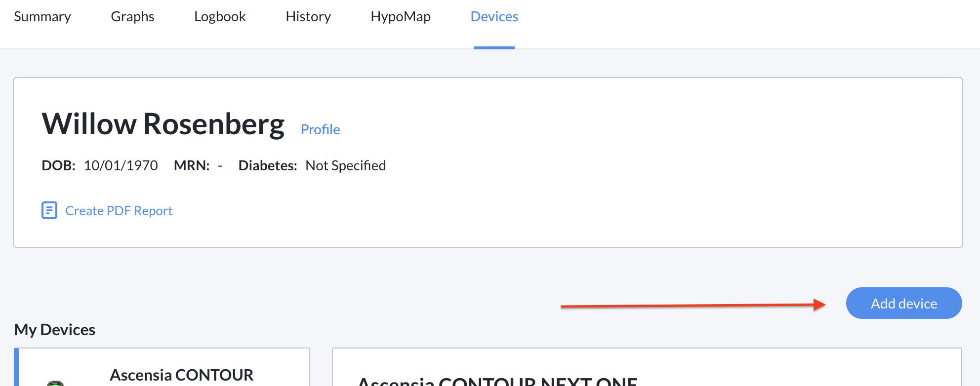
Task: Click the DOB value 10/01/1970
Action: pos(121,165)
